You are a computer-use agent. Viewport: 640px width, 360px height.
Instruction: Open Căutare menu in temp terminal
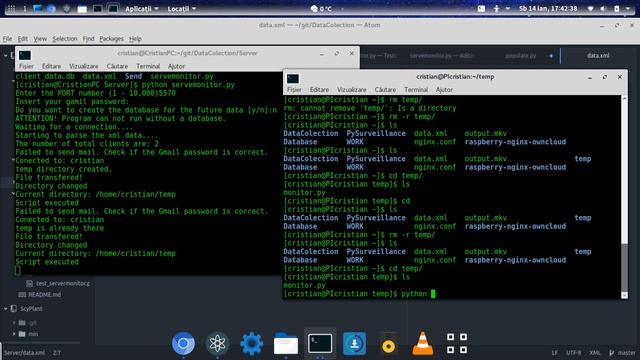click(x=385, y=89)
